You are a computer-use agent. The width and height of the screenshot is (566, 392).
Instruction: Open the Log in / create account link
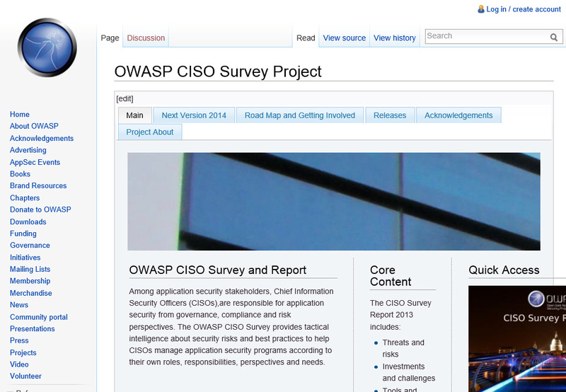524,9
